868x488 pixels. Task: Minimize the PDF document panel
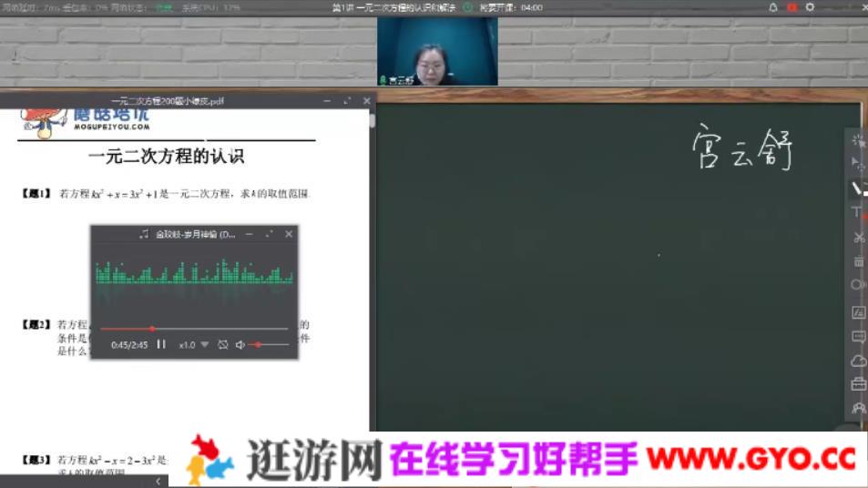pos(327,101)
